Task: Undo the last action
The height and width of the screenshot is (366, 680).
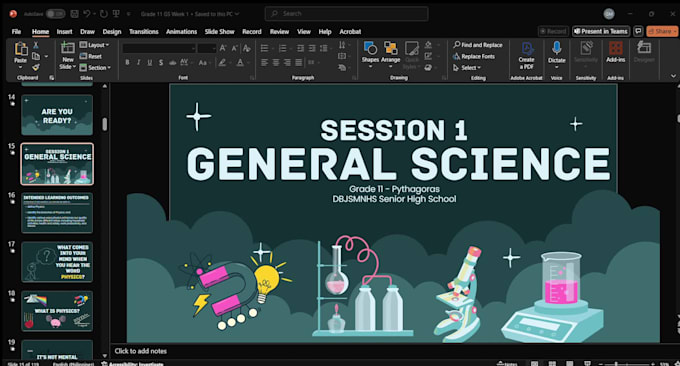Action: pyautogui.click(x=87, y=14)
